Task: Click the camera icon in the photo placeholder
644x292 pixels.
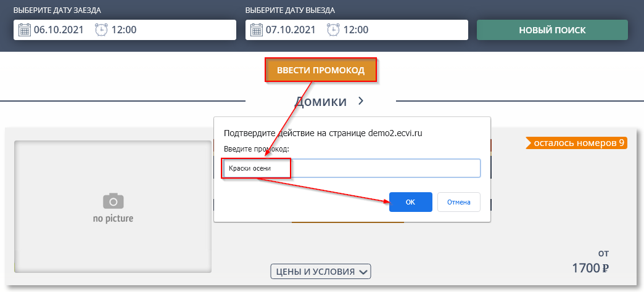Action: tap(113, 201)
